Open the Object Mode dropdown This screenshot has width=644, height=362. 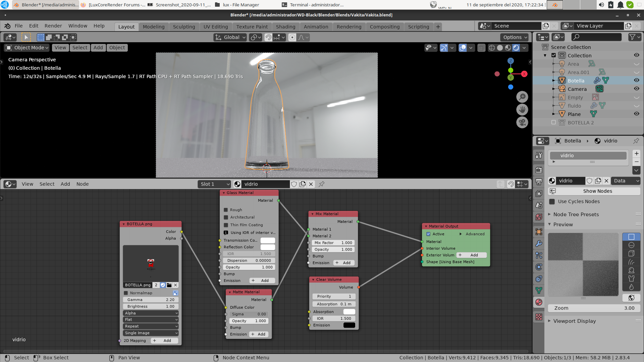28,48
